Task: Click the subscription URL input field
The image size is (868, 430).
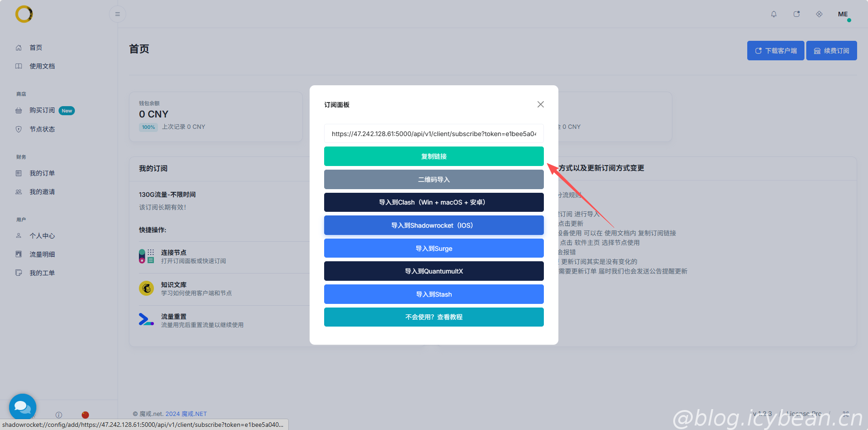Action: (x=434, y=134)
